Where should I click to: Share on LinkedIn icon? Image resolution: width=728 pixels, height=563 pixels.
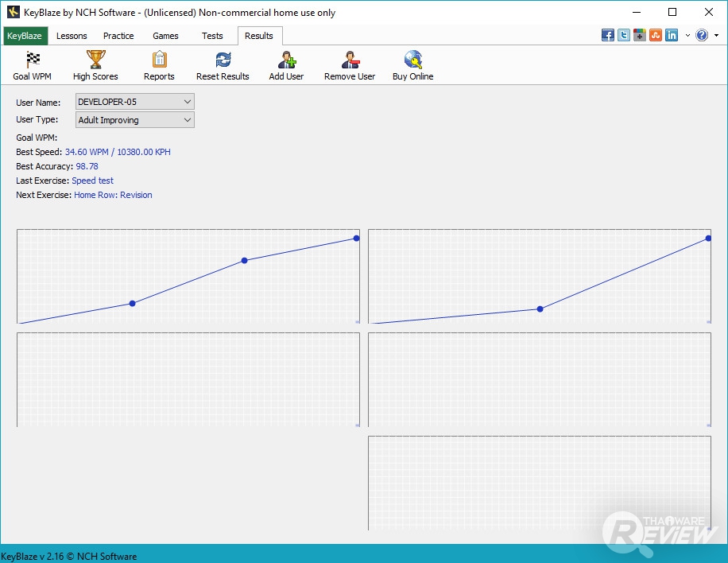(x=672, y=35)
